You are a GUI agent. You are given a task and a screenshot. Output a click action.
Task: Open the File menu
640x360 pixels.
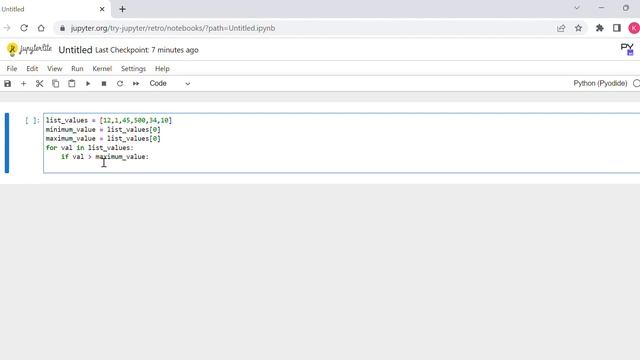(12, 69)
